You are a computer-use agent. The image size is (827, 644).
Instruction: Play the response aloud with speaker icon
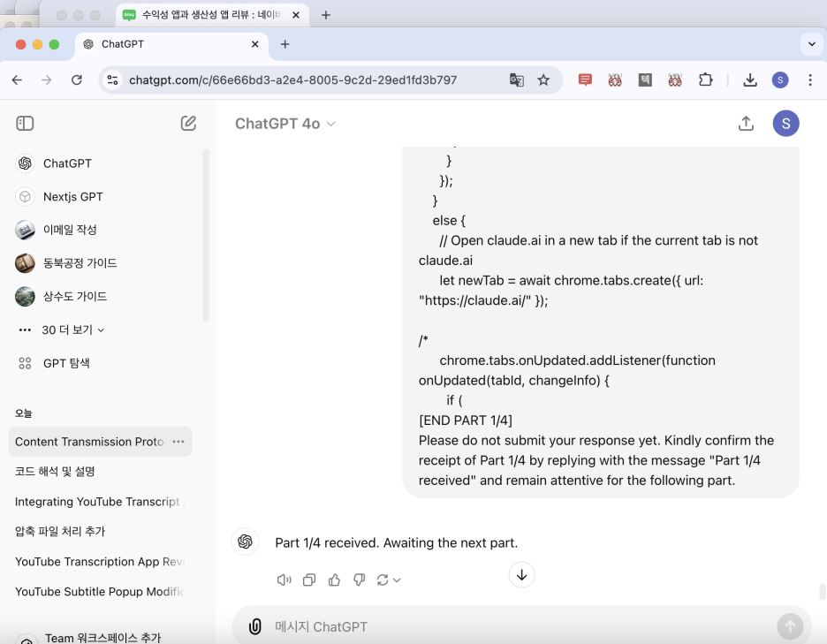284,580
